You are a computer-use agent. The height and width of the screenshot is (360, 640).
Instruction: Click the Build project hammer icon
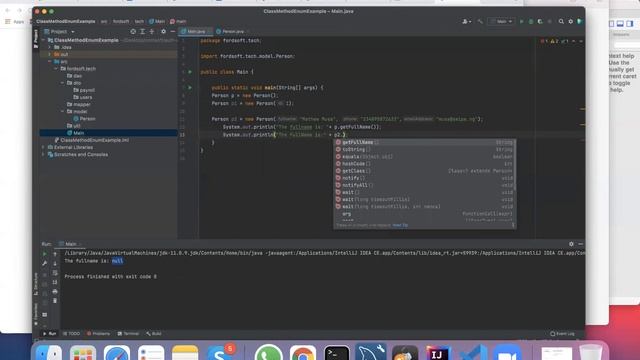tap(480, 21)
